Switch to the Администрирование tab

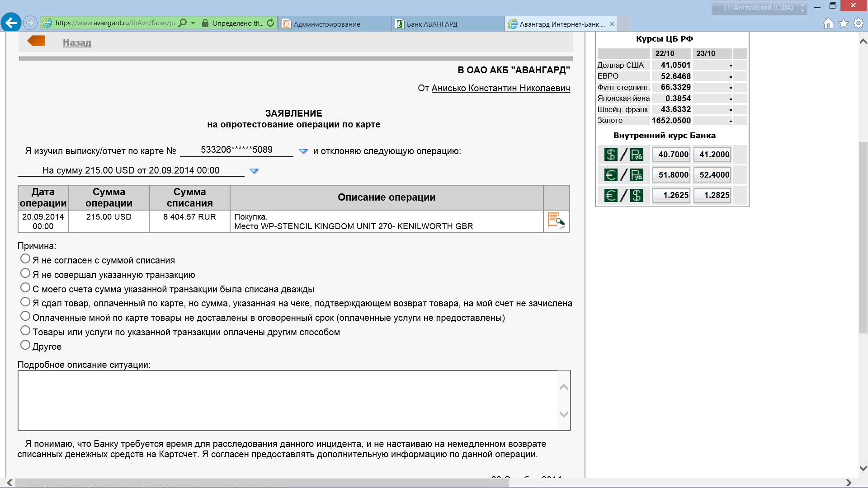pyautogui.click(x=335, y=24)
